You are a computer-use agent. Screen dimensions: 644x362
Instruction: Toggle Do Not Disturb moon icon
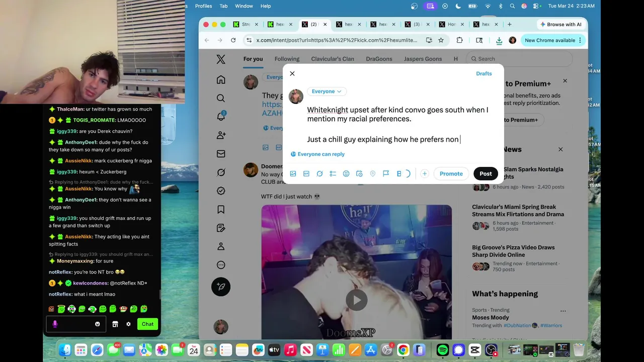[458, 6]
